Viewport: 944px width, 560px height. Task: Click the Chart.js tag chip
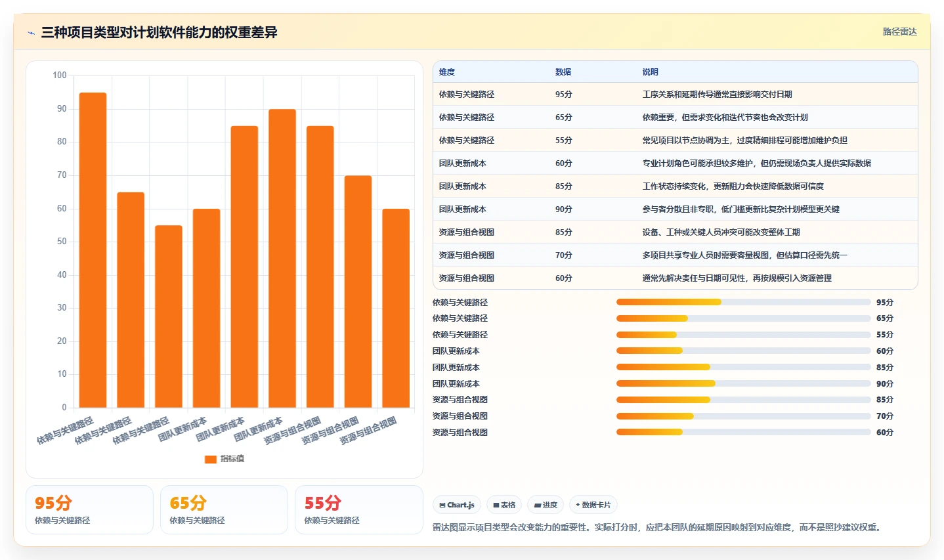[x=457, y=506]
